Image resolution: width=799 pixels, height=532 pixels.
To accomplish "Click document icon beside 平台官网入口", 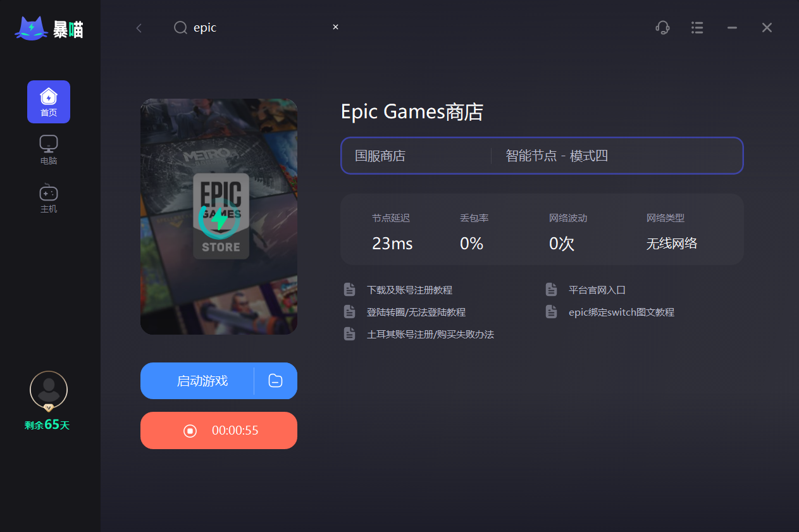I will (551, 288).
